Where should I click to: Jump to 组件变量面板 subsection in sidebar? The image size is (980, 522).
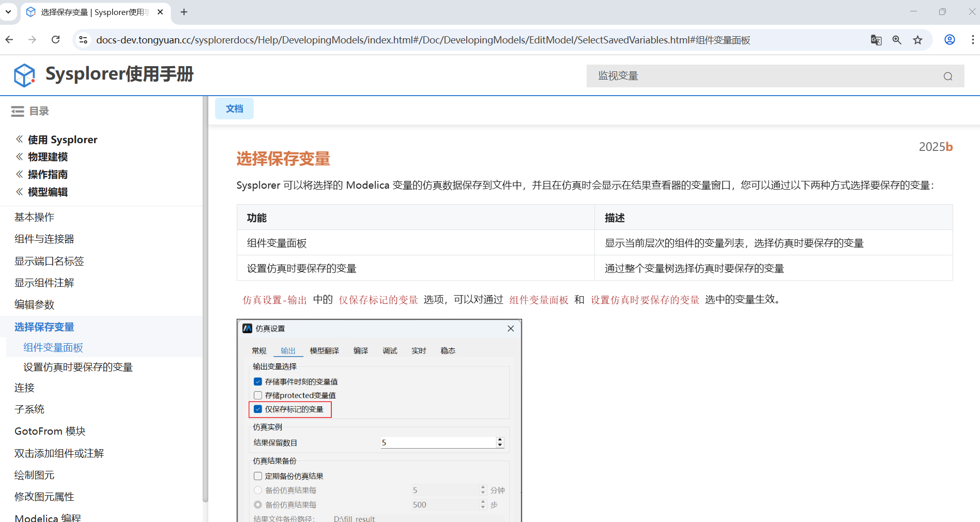[53, 347]
